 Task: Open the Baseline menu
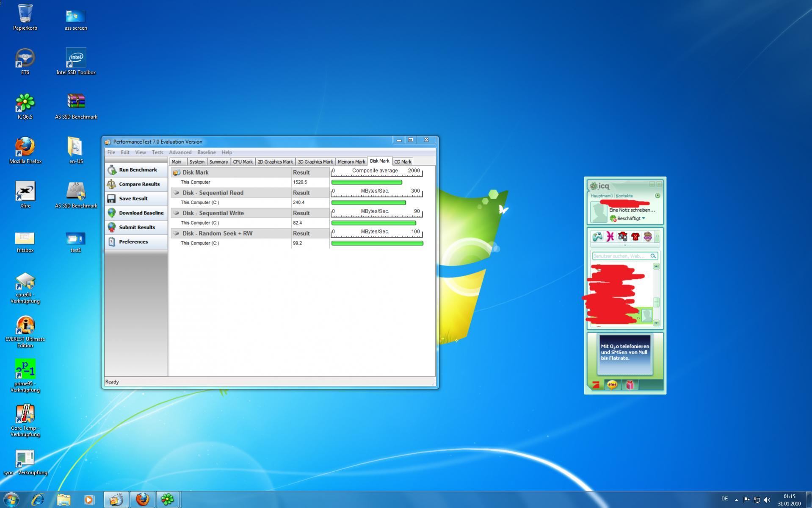click(x=207, y=153)
